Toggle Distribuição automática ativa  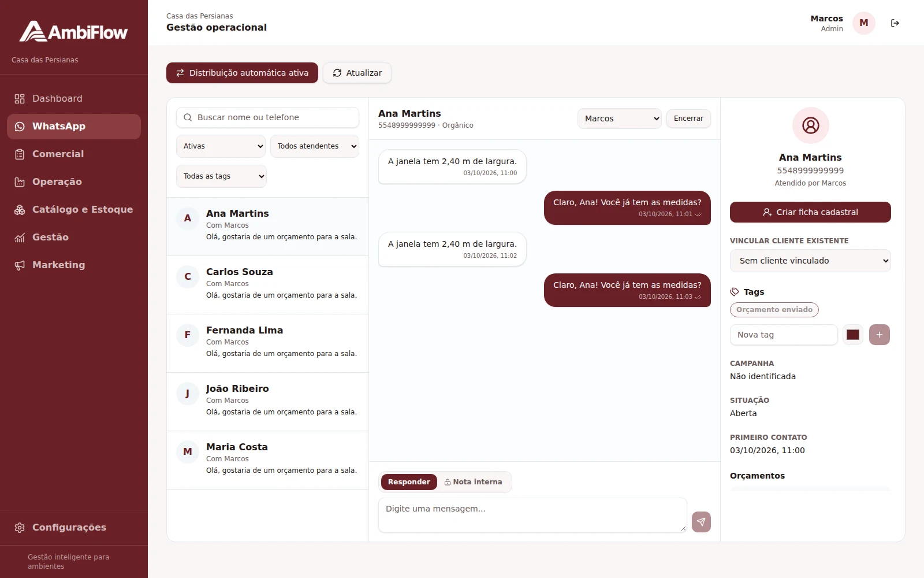(x=242, y=73)
